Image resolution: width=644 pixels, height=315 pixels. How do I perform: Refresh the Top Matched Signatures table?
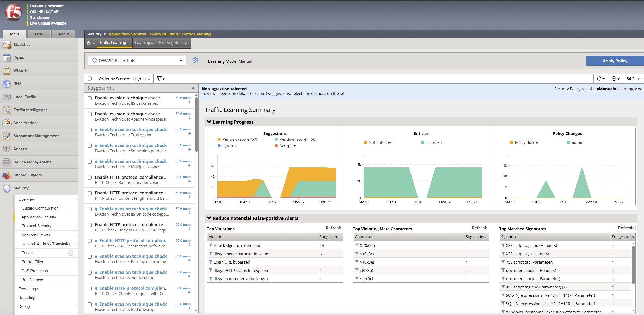(x=626, y=228)
